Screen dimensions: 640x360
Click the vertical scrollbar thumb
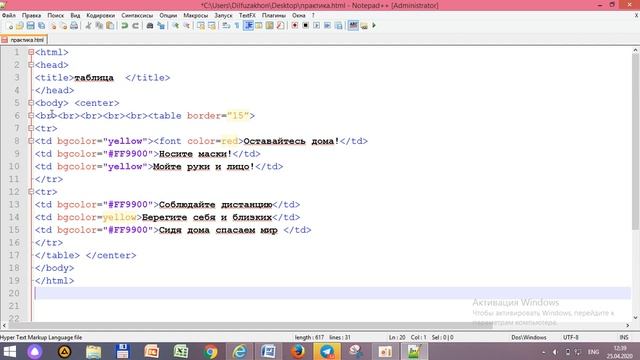point(636,141)
